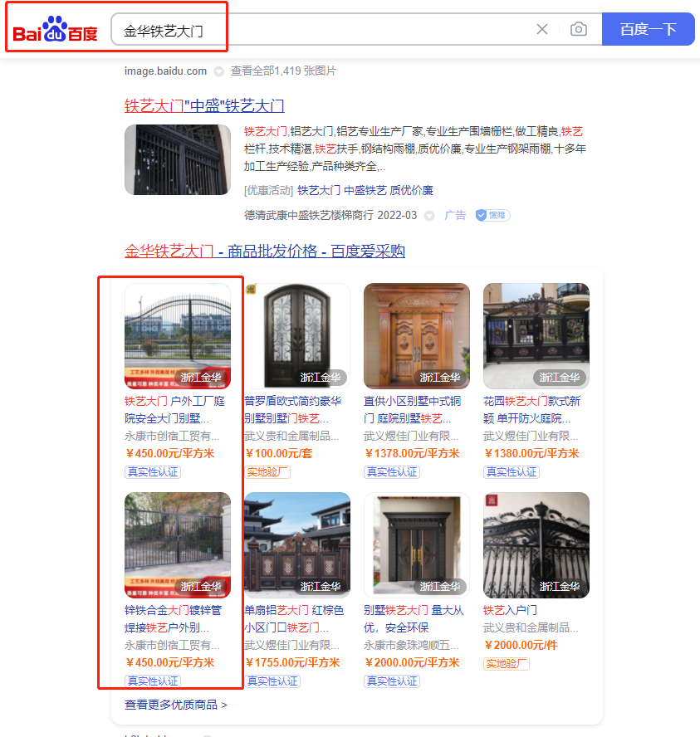Click 实地验厂 badge under ¥100.00元/套
Screen dimensions: 700x737
click(x=267, y=472)
